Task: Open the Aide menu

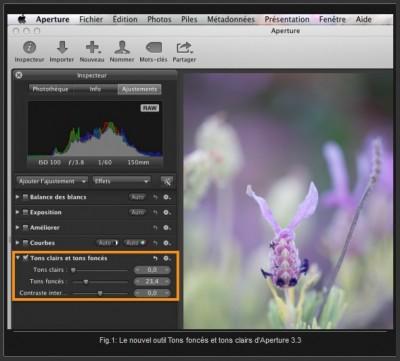Action: tap(363, 19)
